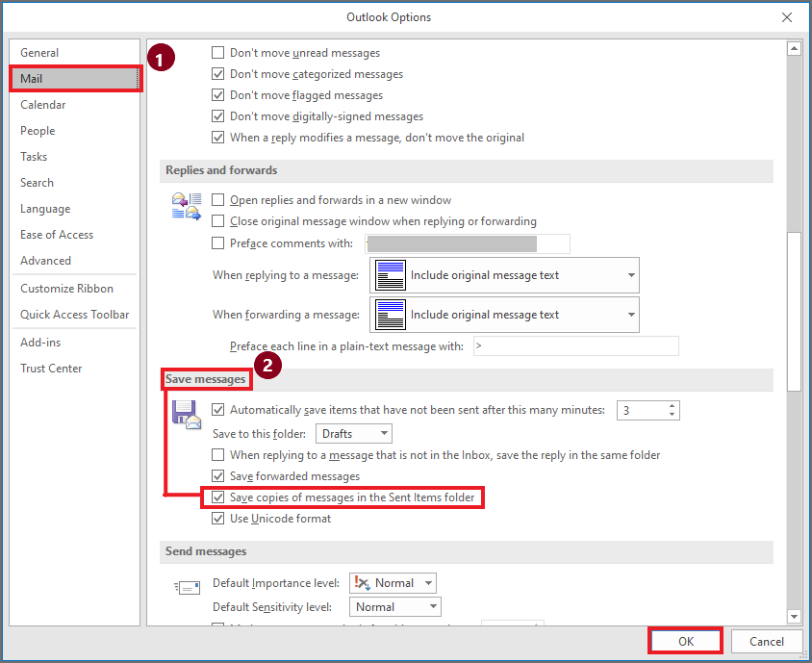This screenshot has height=663, width=812.
Task: Open the Trust Center category
Action: [75, 369]
